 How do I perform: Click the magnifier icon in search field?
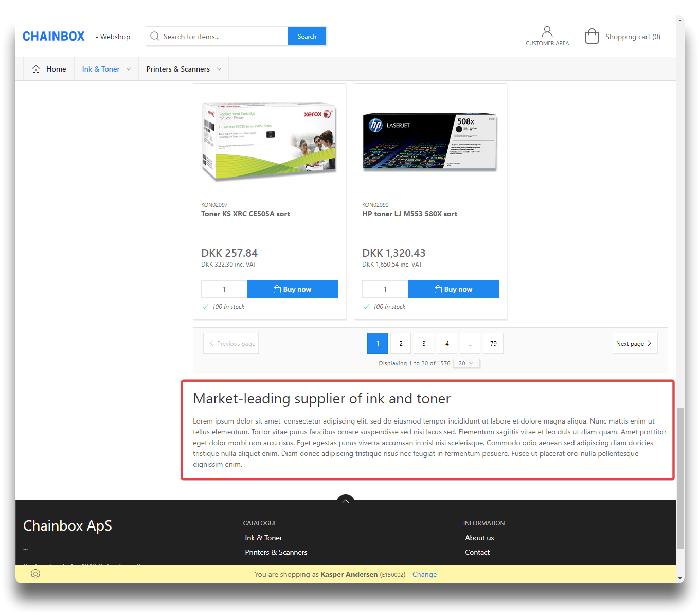155,37
